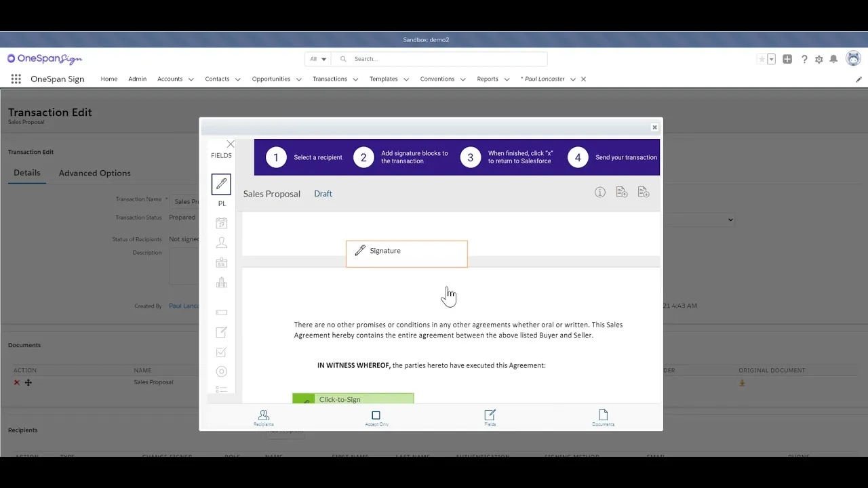Open the search scope All dropdown
The width and height of the screenshot is (868, 488).
tap(317, 58)
